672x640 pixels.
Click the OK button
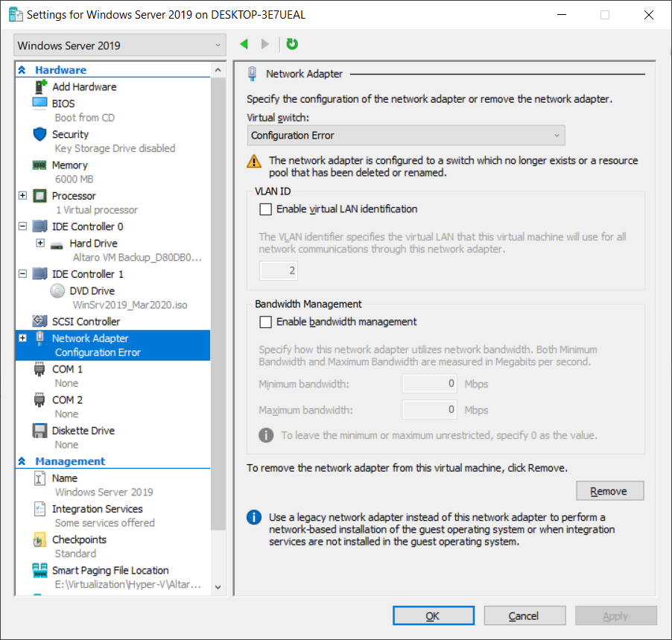click(x=434, y=615)
